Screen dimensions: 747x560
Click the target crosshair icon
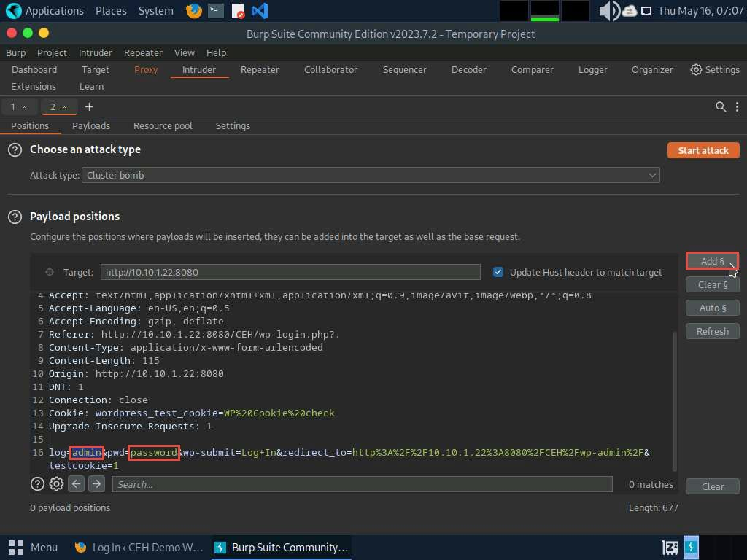coord(50,272)
